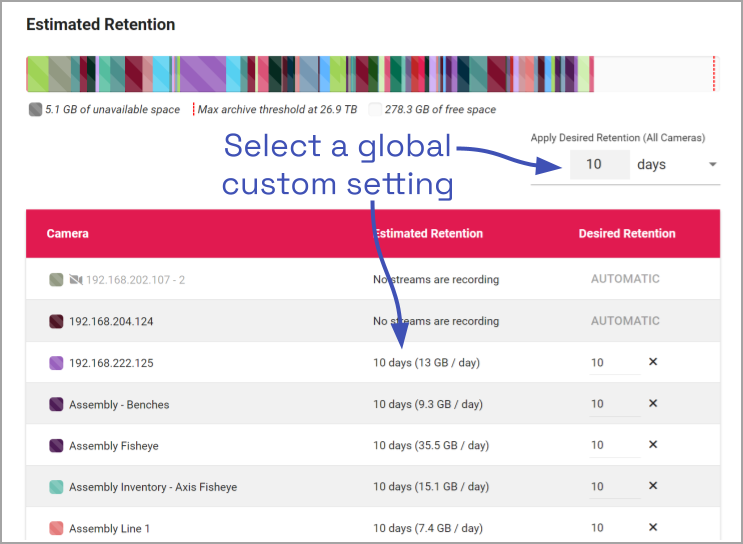This screenshot has height=544, width=743.
Task: Click the 192.168.204.124 camera color icon
Action: pyautogui.click(x=57, y=322)
